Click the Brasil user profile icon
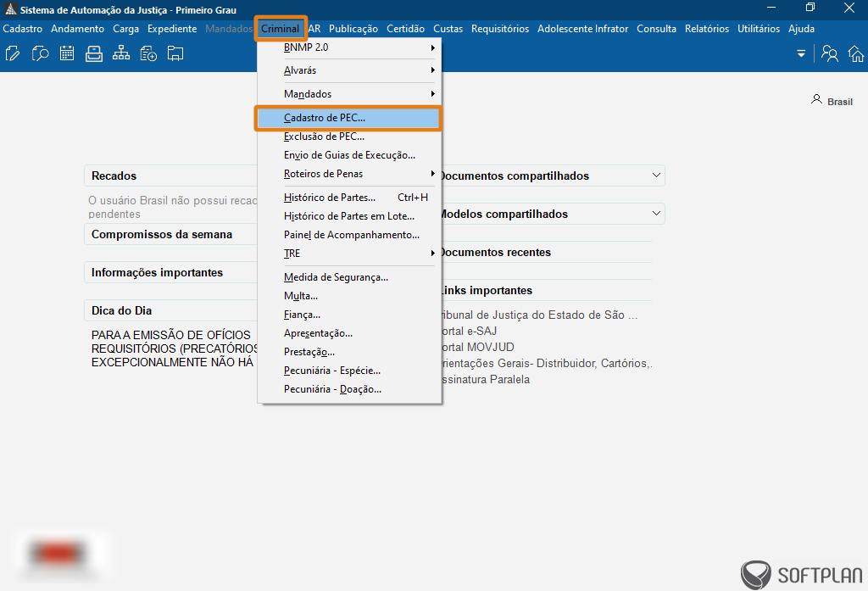Image resolution: width=868 pixels, height=591 pixels. click(x=816, y=100)
